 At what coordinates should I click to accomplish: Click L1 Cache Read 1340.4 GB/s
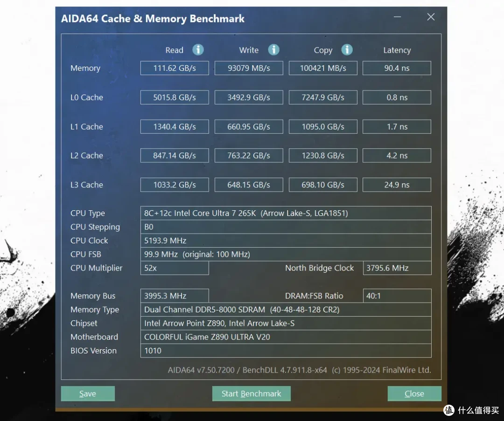(x=175, y=126)
